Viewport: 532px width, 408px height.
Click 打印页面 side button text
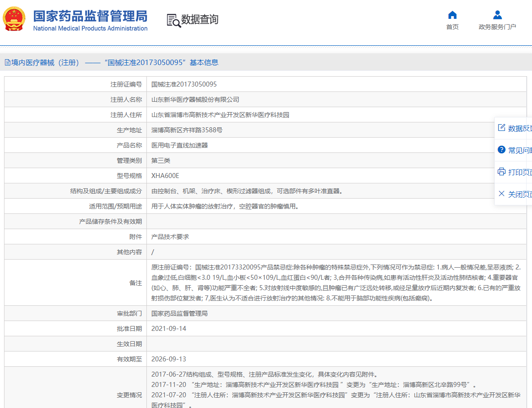click(520, 172)
